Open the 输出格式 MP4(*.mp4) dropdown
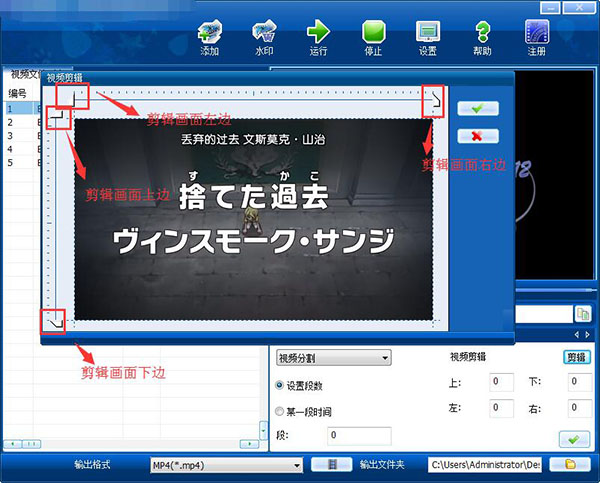The image size is (600, 483). [x=227, y=465]
